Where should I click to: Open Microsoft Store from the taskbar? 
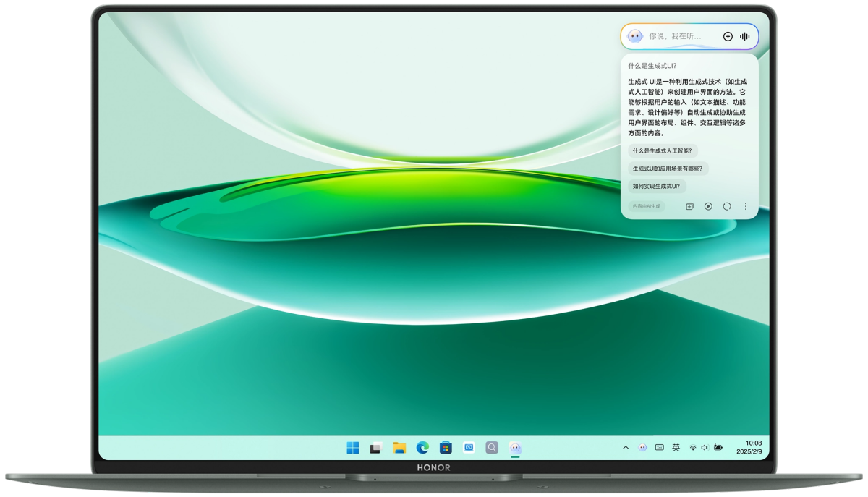coord(446,448)
